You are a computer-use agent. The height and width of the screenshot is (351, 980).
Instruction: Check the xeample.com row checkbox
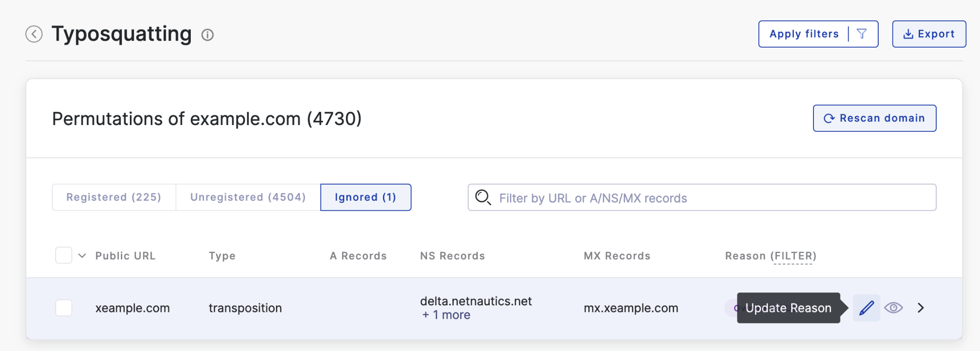[64, 308]
